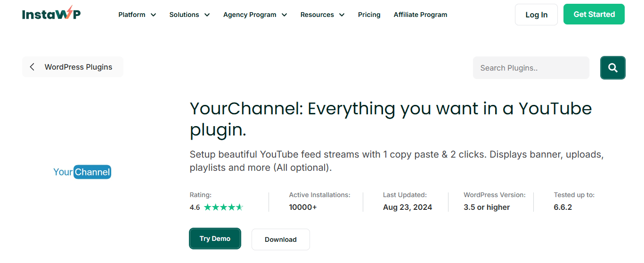The image size is (644, 263).
Task: Click the green search magnifier button
Action: click(x=612, y=68)
